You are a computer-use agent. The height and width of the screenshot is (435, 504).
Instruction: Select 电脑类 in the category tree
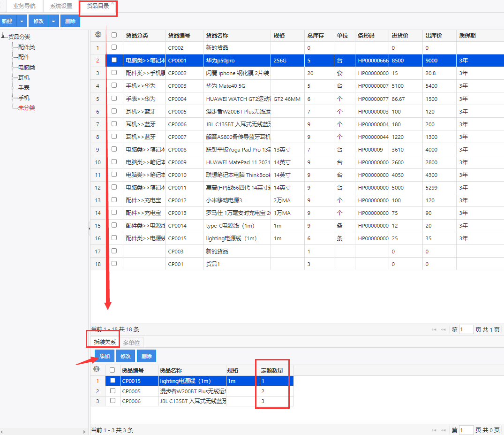pyautogui.click(x=26, y=68)
